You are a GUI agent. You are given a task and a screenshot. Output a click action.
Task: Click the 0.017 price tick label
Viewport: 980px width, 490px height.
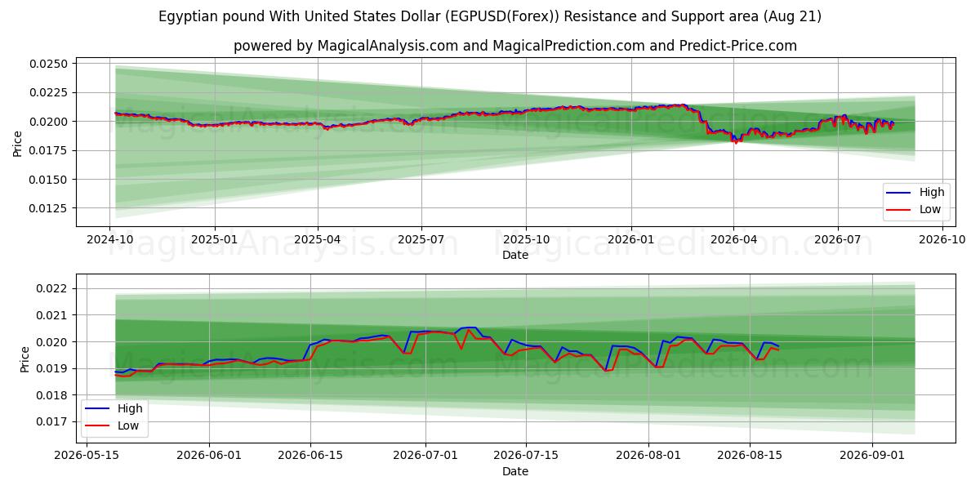coord(54,422)
